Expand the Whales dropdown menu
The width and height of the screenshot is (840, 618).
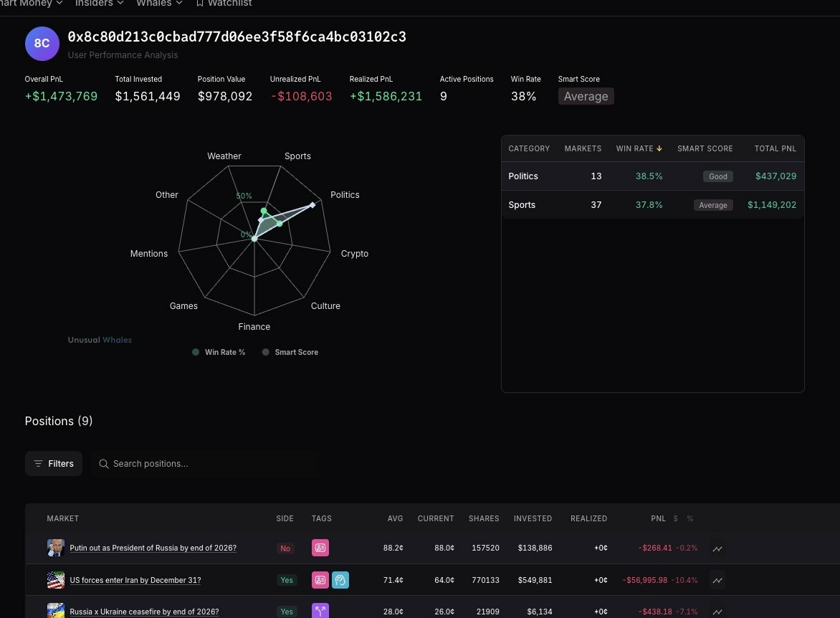coord(159,3)
